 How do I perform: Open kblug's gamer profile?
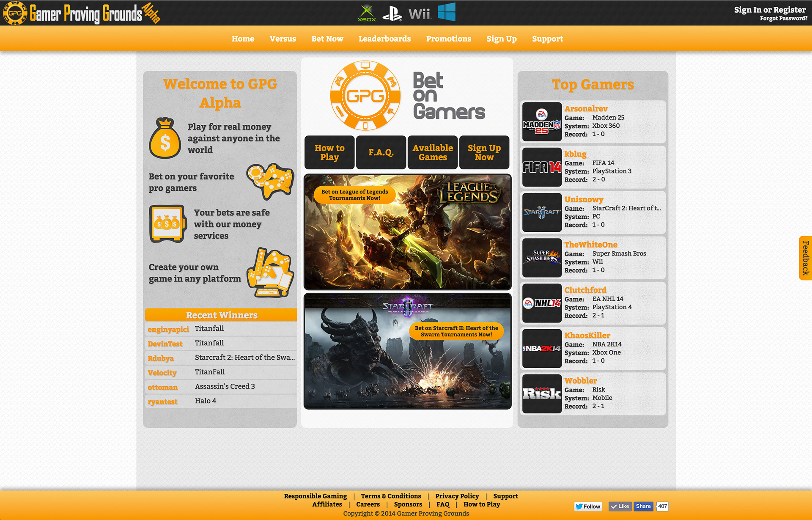coord(575,154)
